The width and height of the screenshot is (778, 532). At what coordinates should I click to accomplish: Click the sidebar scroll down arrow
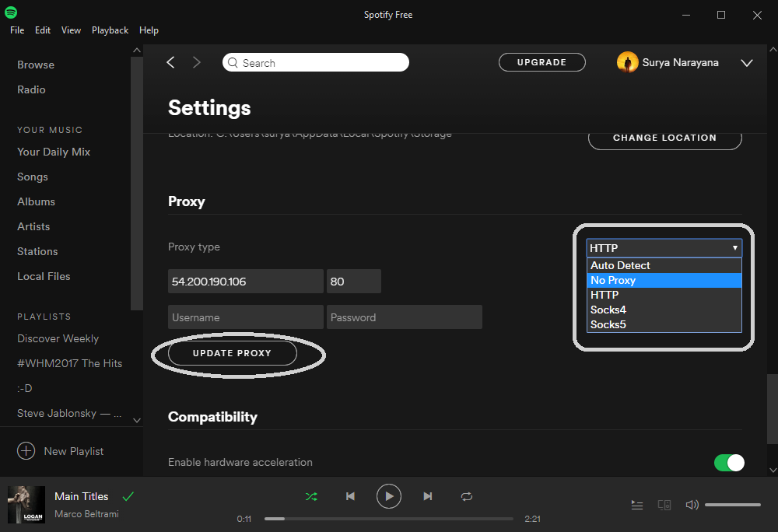tap(137, 421)
